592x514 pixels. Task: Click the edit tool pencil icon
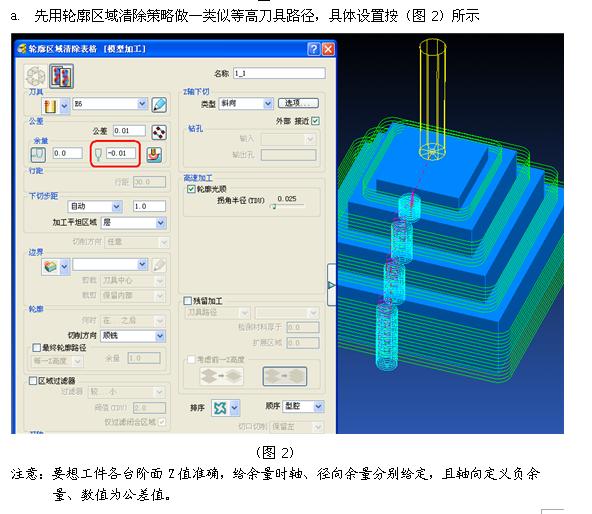tap(159, 105)
